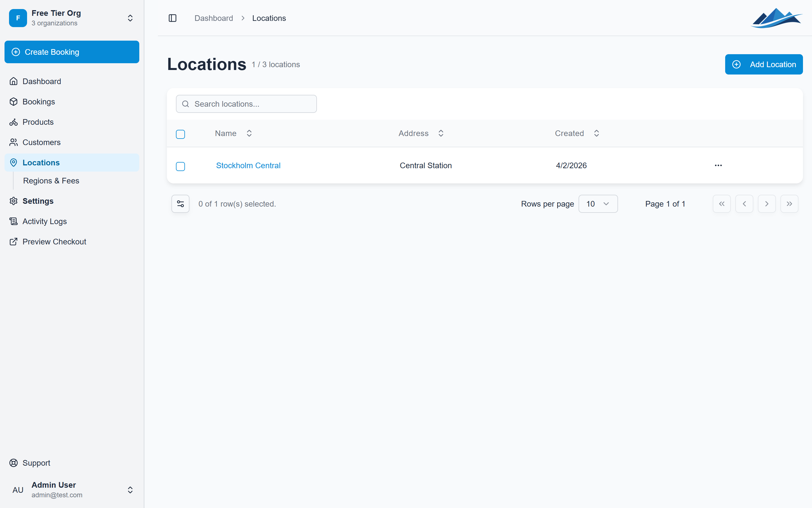Click the admin@test.com email
The height and width of the screenshot is (508, 812).
57,495
